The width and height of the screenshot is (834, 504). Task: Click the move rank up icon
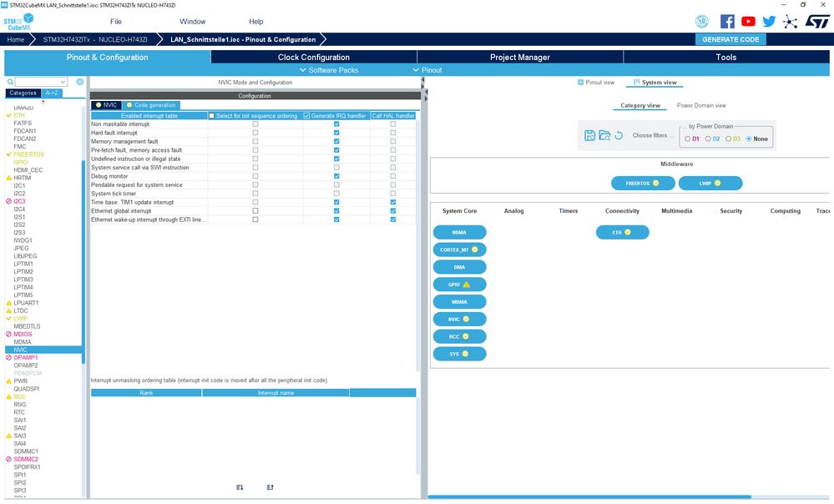pyautogui.click(x=270, y=487)
